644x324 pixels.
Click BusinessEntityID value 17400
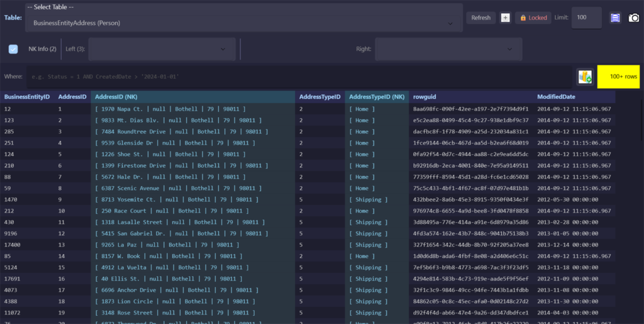click(x=12, y=245)
